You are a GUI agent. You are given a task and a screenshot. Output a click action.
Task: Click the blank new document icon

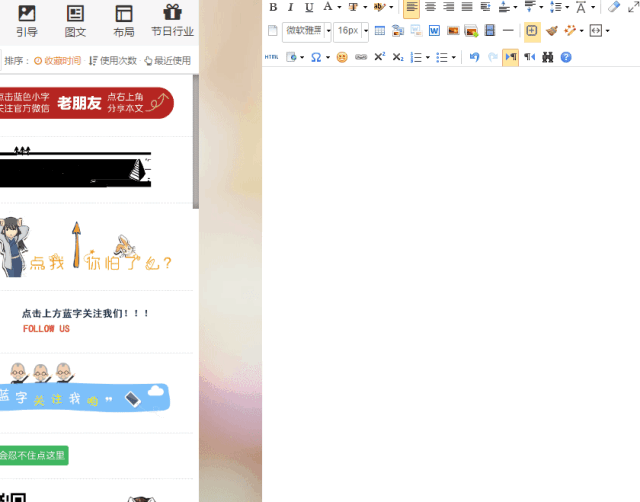(273, 31)
